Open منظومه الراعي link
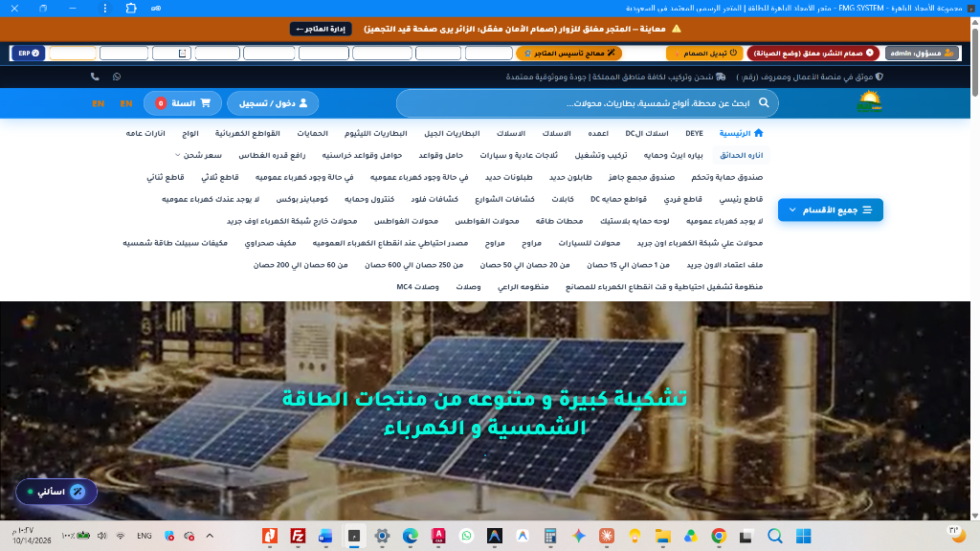This screenshot has width=980, height=551. [x=523, y=286]
